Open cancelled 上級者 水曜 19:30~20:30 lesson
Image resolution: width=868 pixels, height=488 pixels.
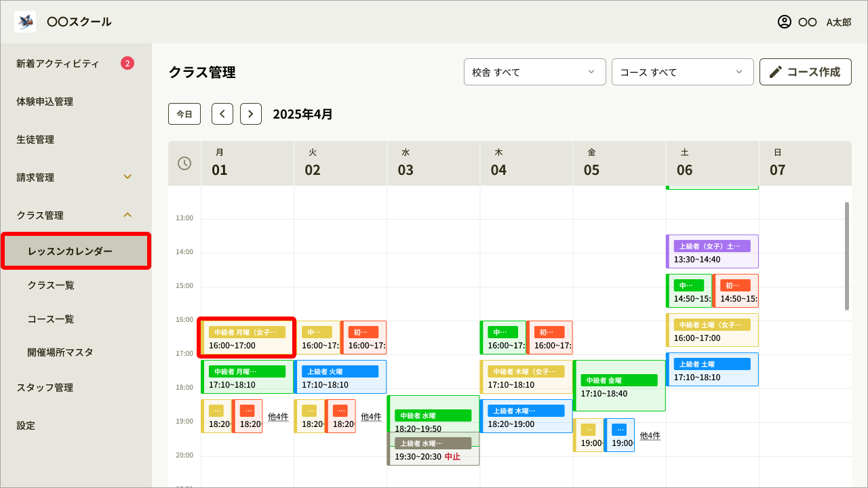click(433, 450)
